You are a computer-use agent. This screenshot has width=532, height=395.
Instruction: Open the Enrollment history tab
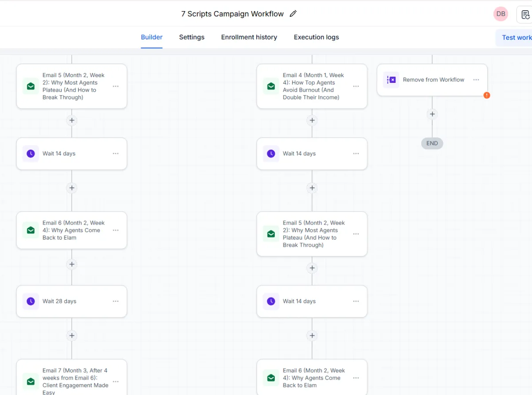(249, 37)
